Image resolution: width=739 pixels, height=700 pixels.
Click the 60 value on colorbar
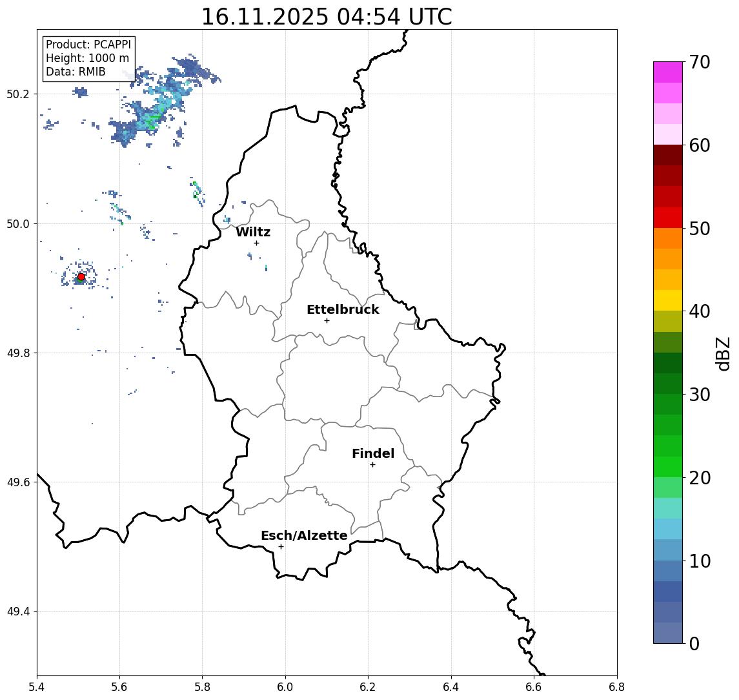pyautogui.click(x=699, y=145)
